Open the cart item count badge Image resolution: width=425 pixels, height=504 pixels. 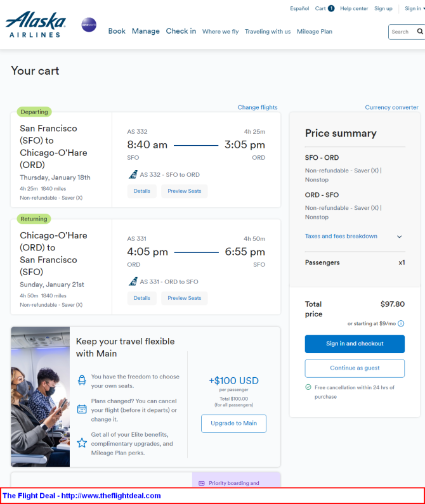click(331, 8)
